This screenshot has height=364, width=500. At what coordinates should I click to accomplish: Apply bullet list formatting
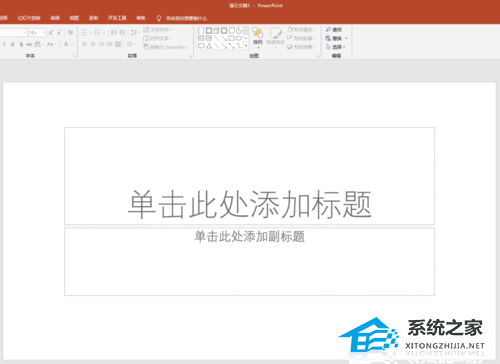pos(84,32)
